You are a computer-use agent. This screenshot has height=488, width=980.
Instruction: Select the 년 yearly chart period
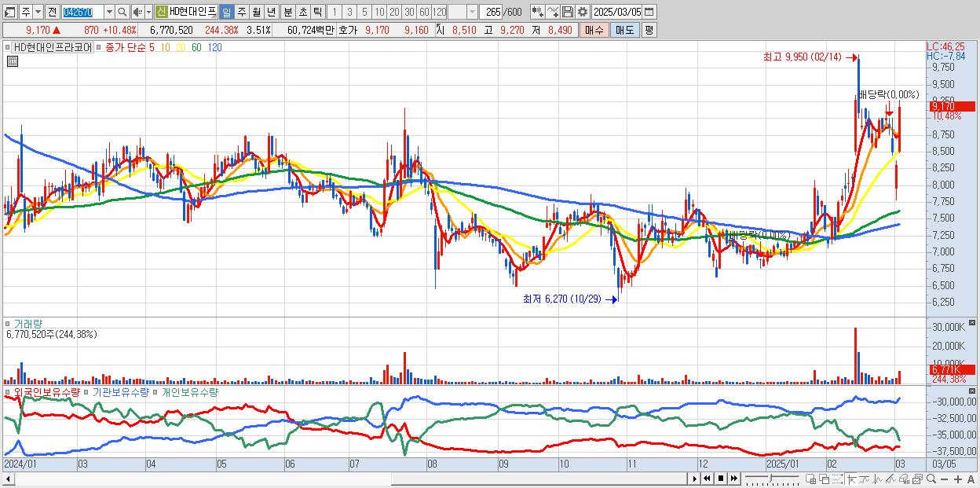[x=271, y=13]
